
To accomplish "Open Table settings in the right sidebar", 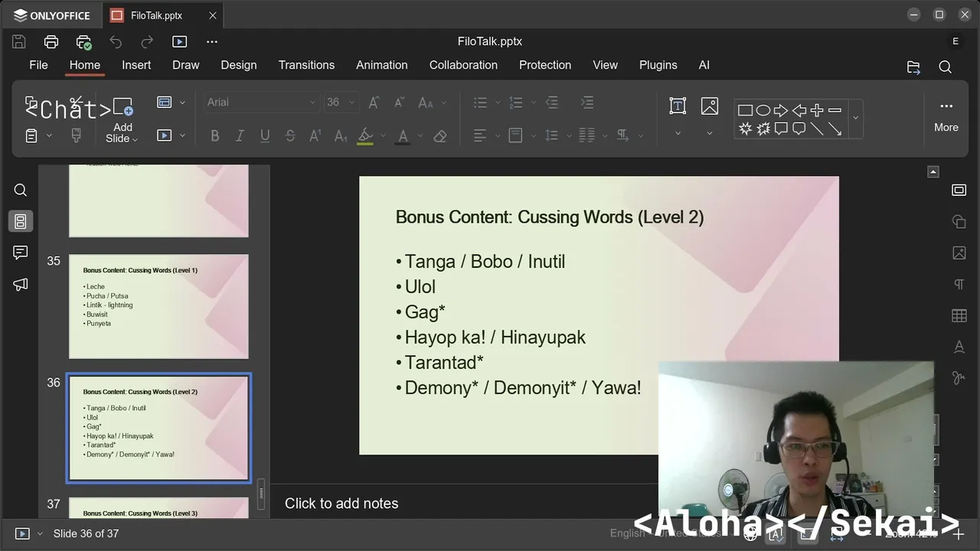I will 959,315.
